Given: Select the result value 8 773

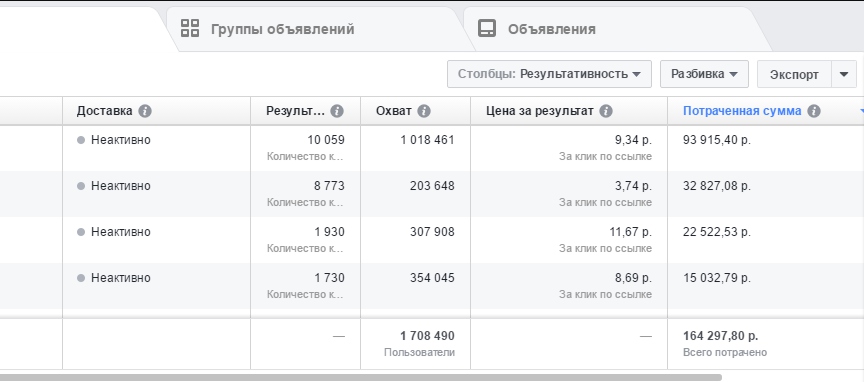Looking at the screenshot, I should (329, 186).
